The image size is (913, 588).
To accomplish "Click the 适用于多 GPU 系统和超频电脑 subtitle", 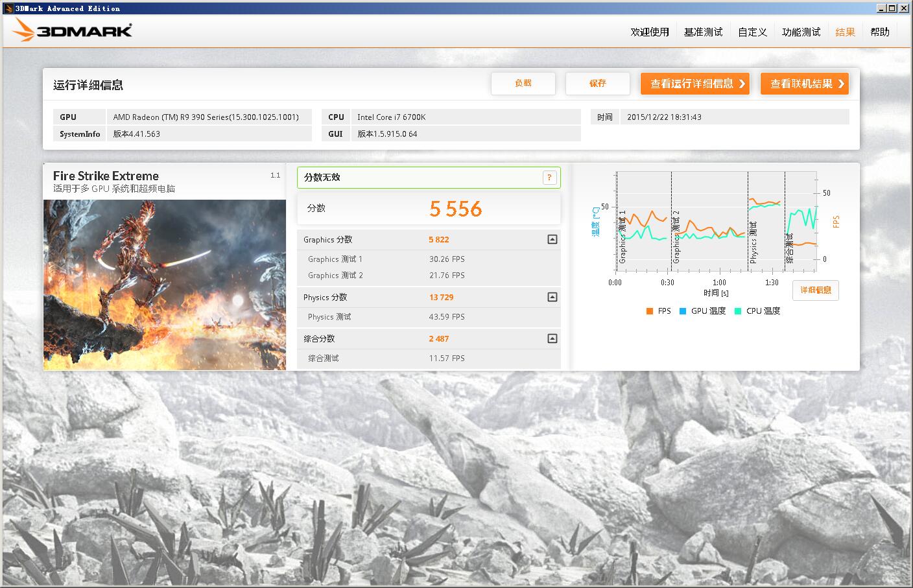I will tap(114, 189).
